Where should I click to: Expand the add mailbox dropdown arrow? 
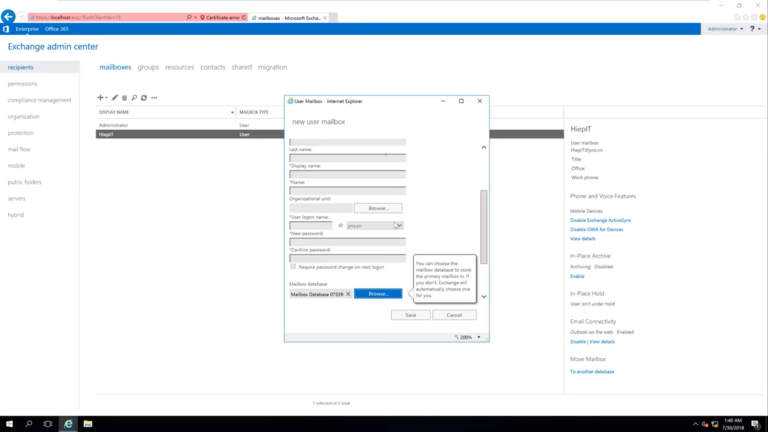click(106, 98)
